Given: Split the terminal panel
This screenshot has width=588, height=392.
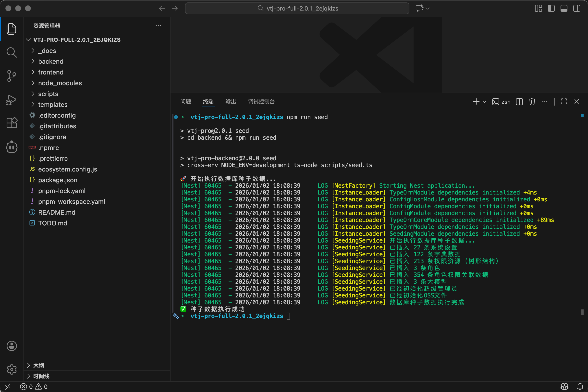Looking at the screenshot, I should point(519,101).
